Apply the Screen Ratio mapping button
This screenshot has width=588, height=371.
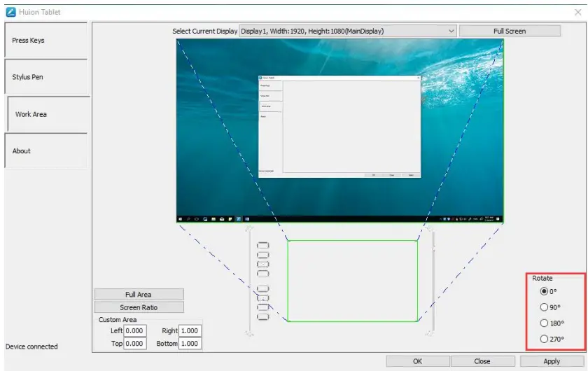(x=139, y=307)
